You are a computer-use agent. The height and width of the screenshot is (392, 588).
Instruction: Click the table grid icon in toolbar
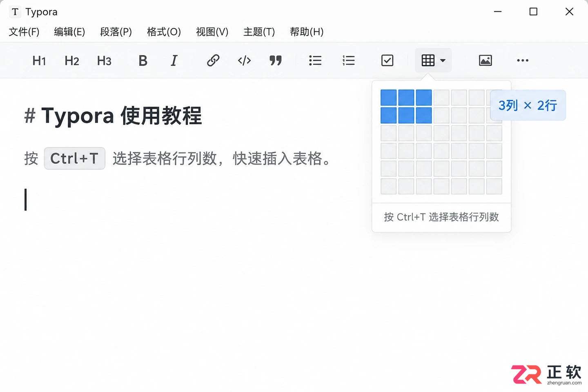[428, 60]
